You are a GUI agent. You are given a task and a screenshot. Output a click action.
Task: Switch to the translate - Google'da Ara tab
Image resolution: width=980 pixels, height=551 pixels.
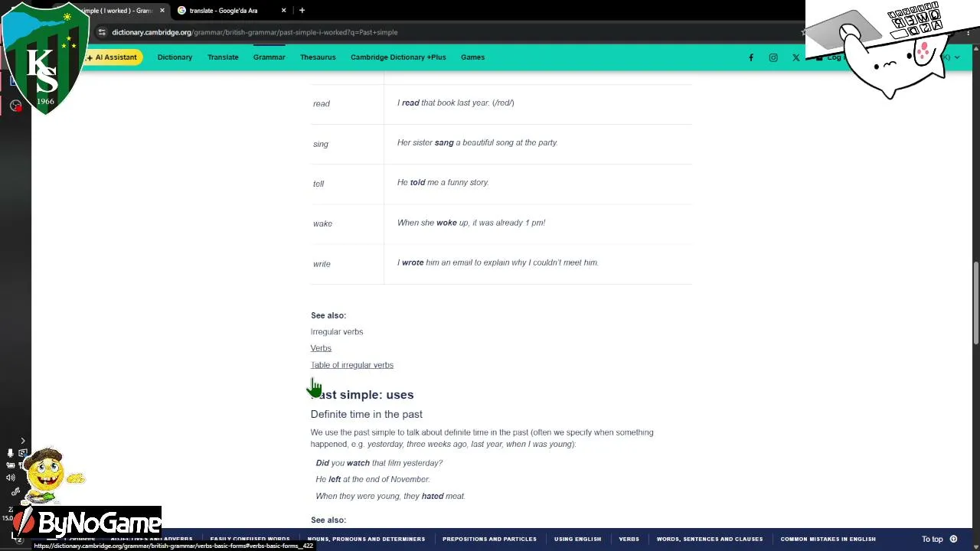(231, 11)
